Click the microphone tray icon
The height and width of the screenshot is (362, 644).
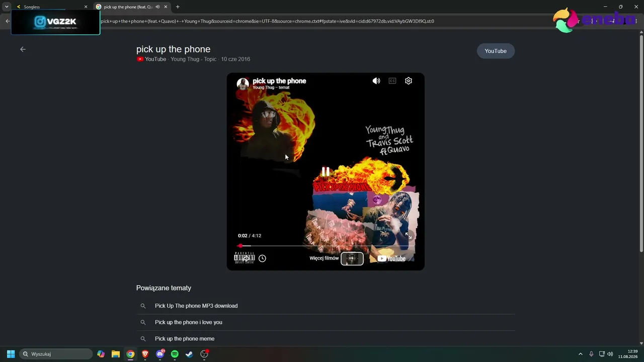(x=591, y=354)
